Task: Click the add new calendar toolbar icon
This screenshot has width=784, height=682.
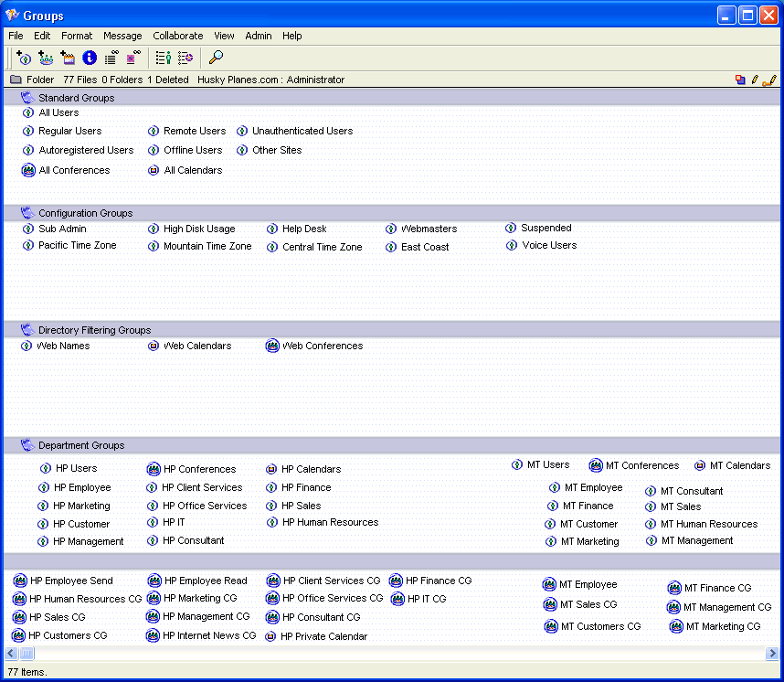Action: pyautogui.click(x=68, y=58)
